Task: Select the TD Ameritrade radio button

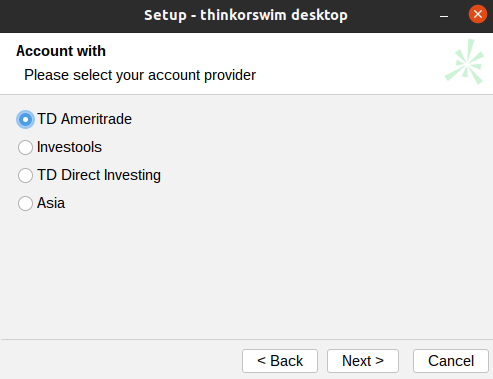Action: (x=25, y=119)
